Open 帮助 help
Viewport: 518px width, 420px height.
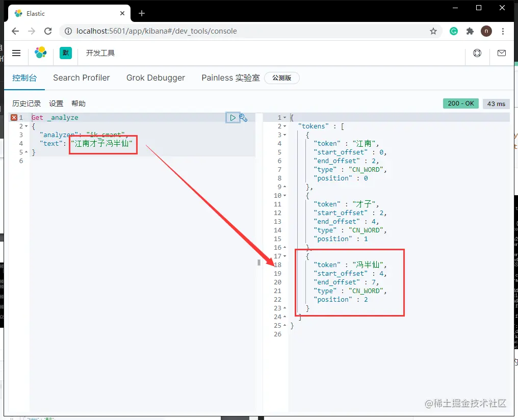pyautogui.click(x=79, y=103)
